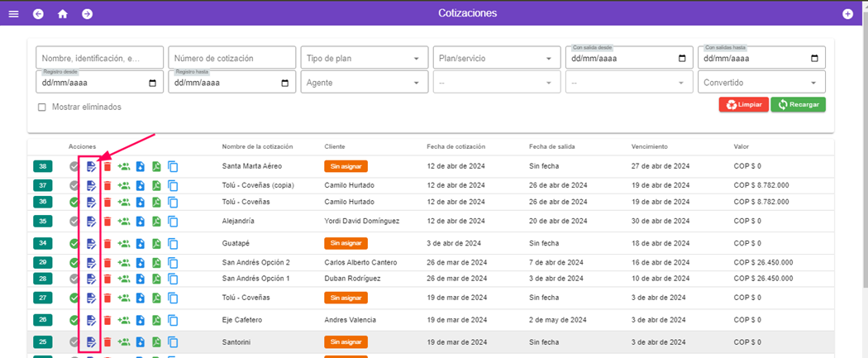Add a new quotation with plus icon
This screenshot has width=868, height=358.
847,13
